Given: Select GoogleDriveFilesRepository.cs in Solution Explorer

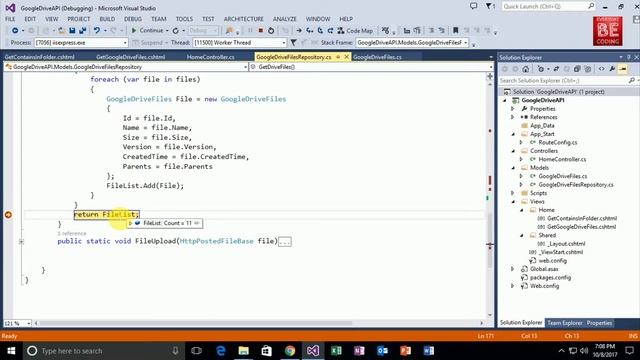Looking at the screenshot, I should (576, 185).
